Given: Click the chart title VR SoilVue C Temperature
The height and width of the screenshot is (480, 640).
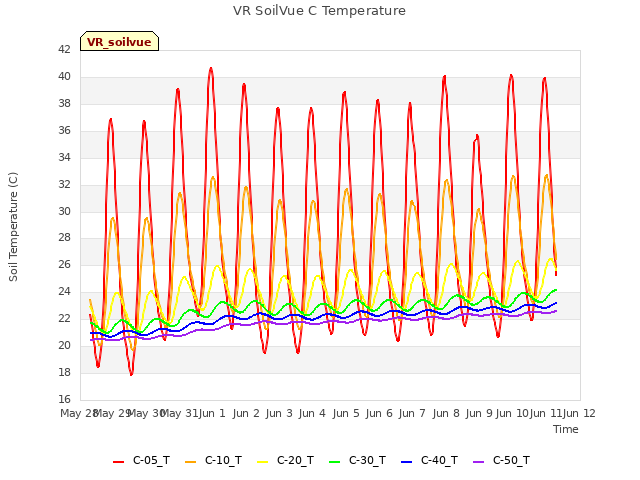Looking at the screenshot, I should click(319, 11).
